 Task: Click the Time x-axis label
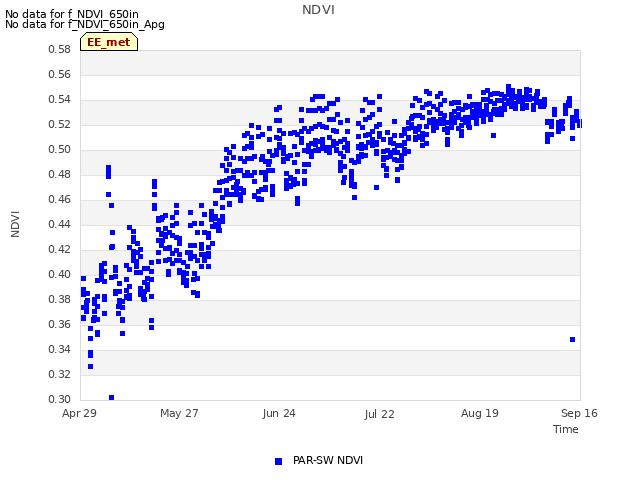(x=565, y=429)
